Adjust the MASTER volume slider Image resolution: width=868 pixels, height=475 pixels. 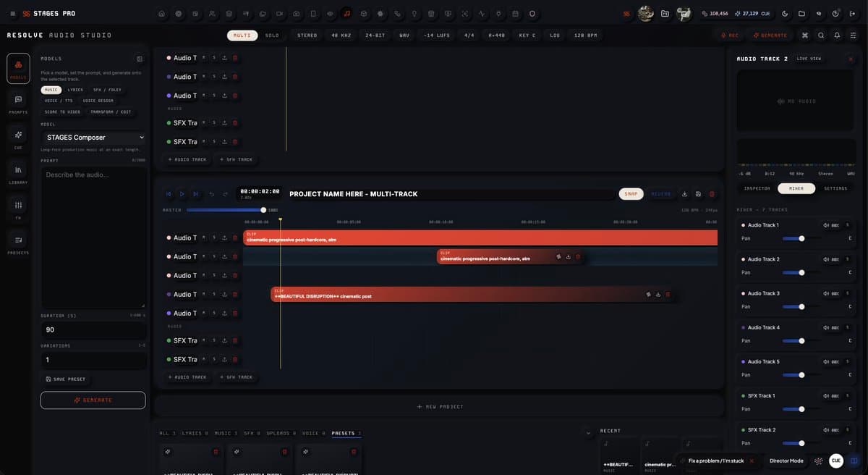pyautogui.click(x=225, y=210)
